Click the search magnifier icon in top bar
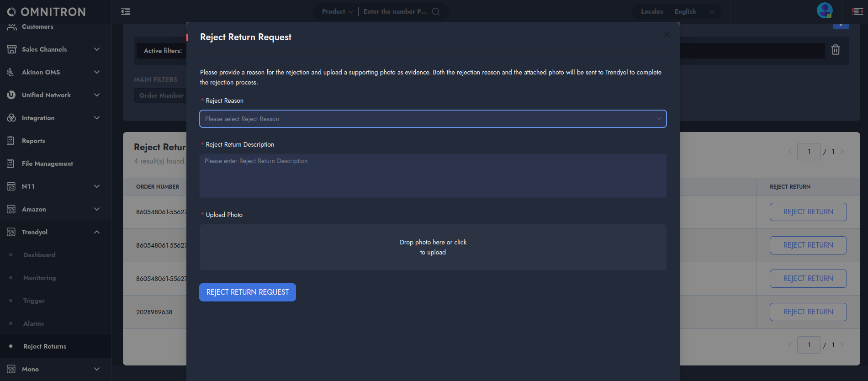 (436, 11)
